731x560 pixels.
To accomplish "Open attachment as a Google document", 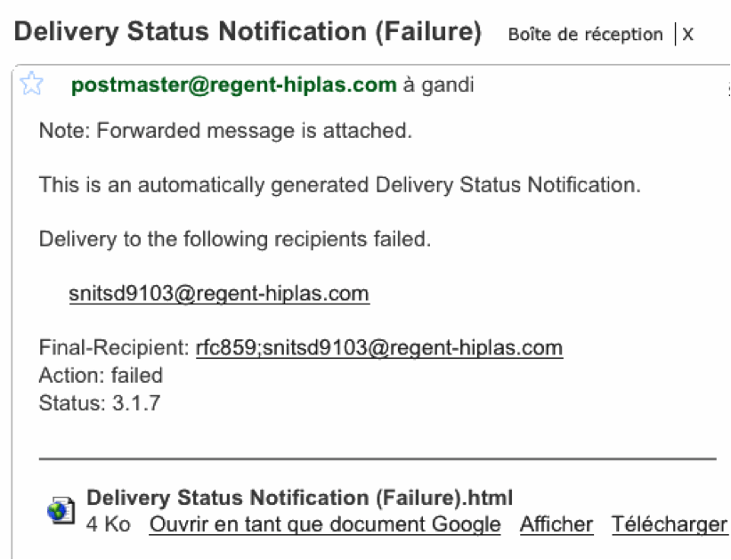I will pos(325,524).
